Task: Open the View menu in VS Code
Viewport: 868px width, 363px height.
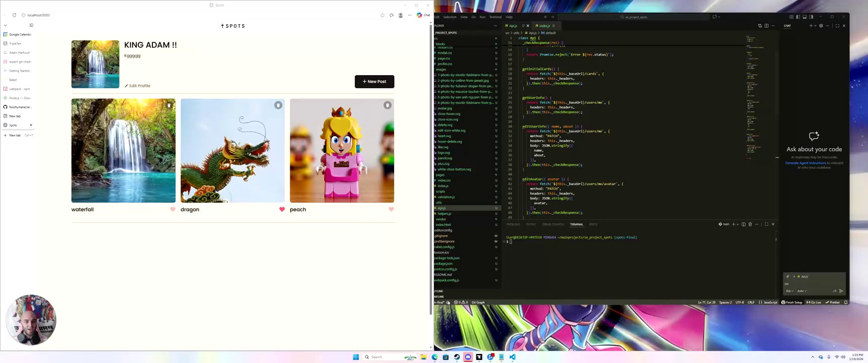Action: click(x=464, y=17)
